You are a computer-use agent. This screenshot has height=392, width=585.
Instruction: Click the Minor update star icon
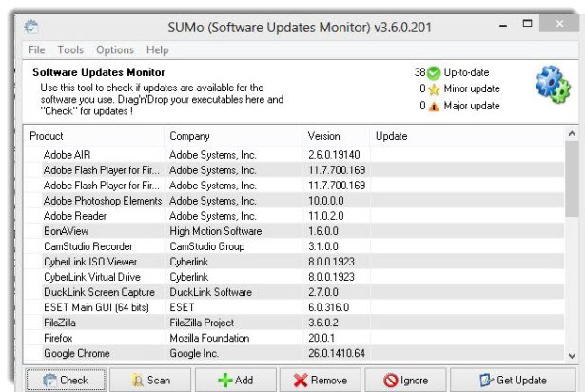(434, 89)
